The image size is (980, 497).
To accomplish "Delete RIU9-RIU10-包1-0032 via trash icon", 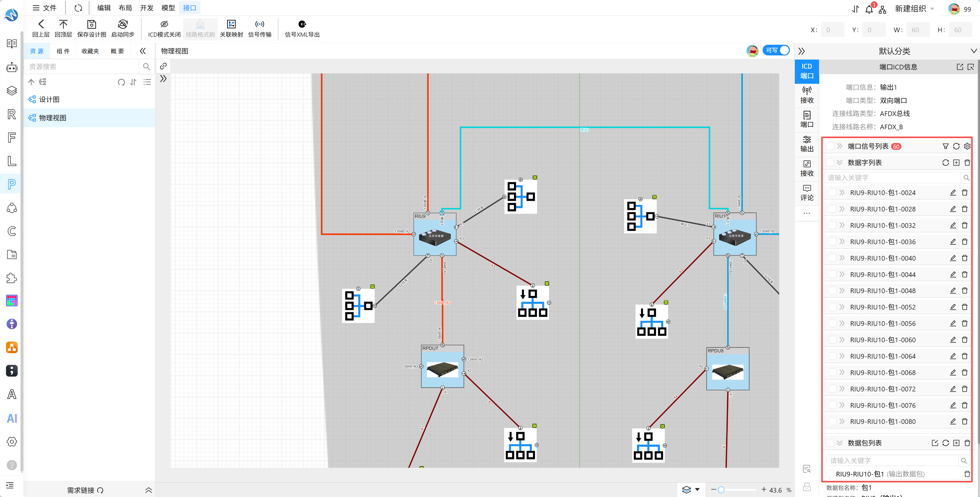I will coord(964,226).
